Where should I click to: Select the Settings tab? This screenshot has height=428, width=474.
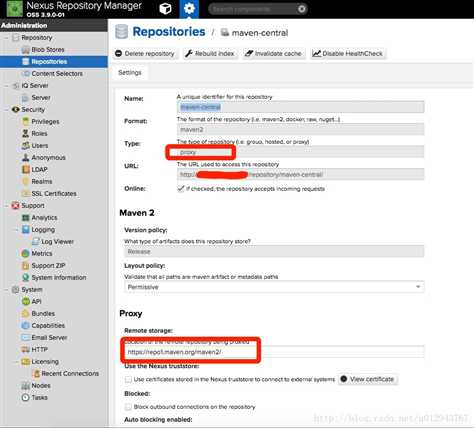[x=130, y=73]
